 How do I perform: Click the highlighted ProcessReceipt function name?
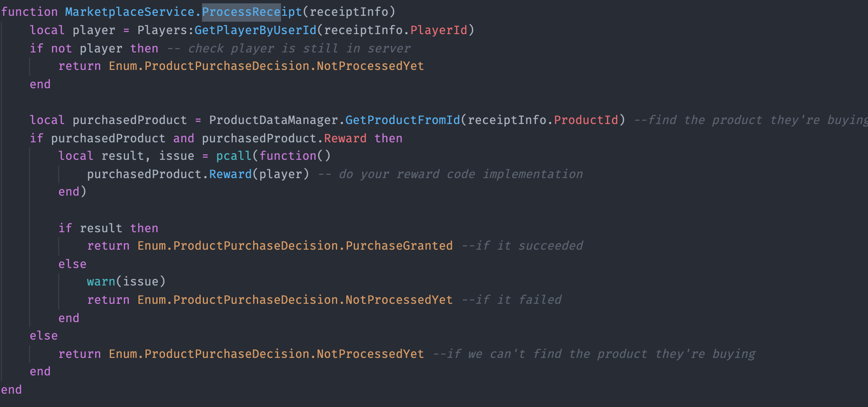point(252,12)
